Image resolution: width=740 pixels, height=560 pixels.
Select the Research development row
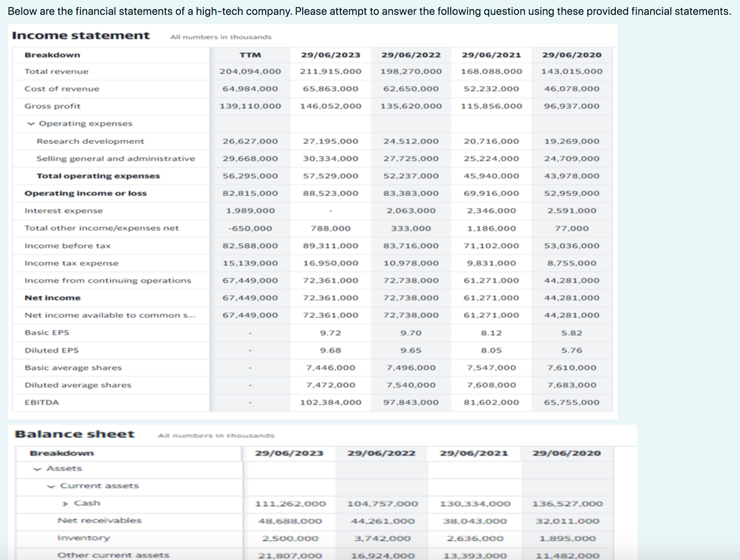[x=90, y=141]
